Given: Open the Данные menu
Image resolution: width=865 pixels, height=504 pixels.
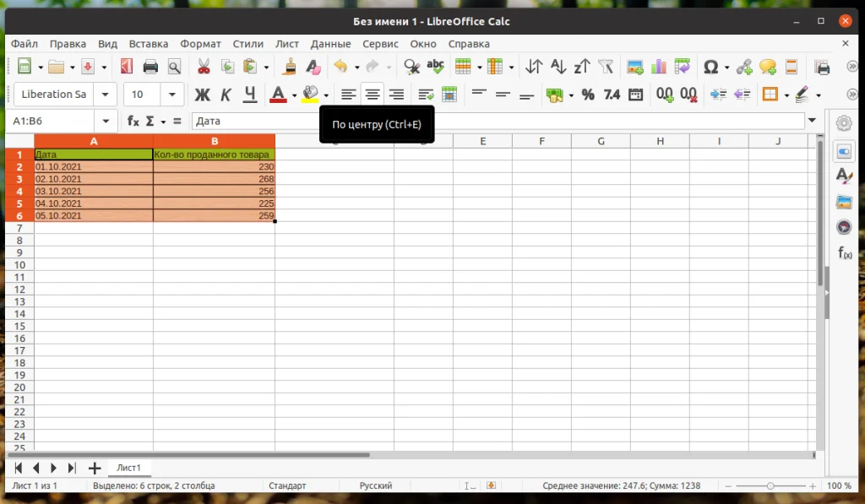Looking at the screenshot, I should 330,44.
